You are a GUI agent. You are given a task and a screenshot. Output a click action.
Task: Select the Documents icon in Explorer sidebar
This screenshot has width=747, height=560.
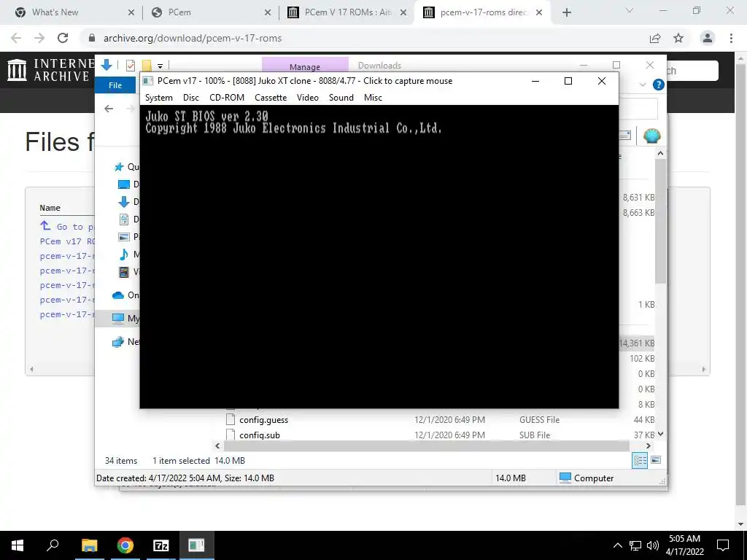pyautogui.click(x=124, y=219)
